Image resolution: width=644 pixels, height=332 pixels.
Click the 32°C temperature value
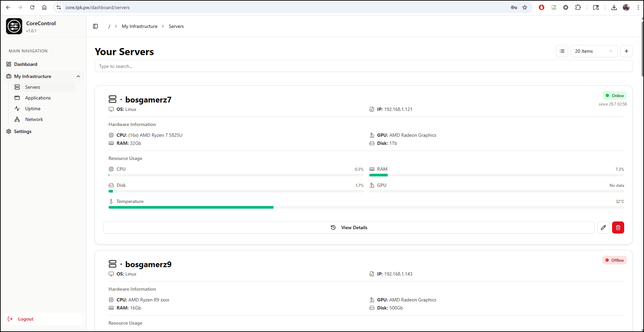pos(620,202)
